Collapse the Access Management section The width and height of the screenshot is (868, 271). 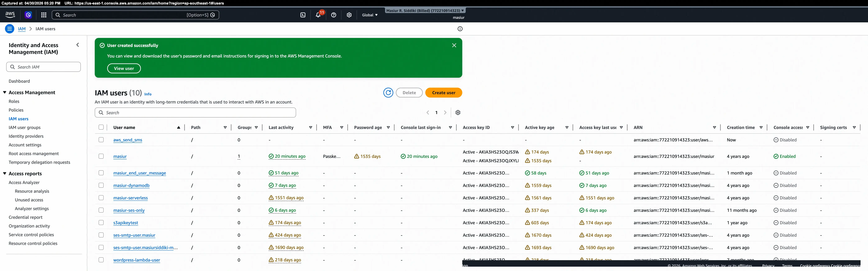(x=5, y=92)
